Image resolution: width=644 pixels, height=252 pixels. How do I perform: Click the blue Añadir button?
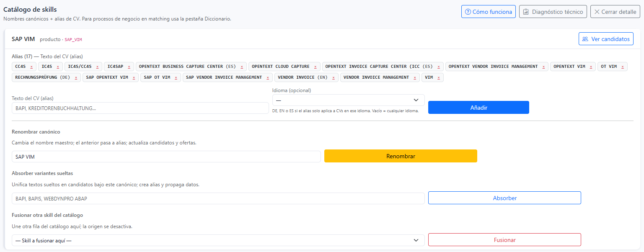(478, 108)
